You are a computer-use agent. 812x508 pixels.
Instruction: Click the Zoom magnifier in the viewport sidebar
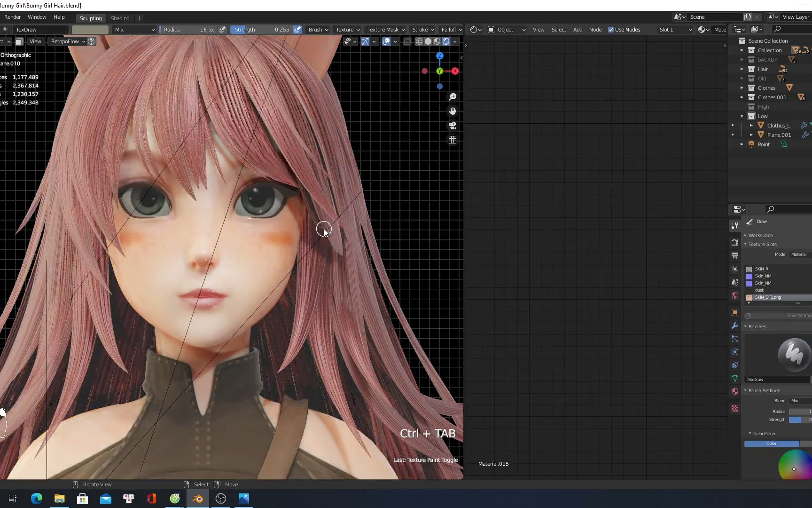point(453,97)
